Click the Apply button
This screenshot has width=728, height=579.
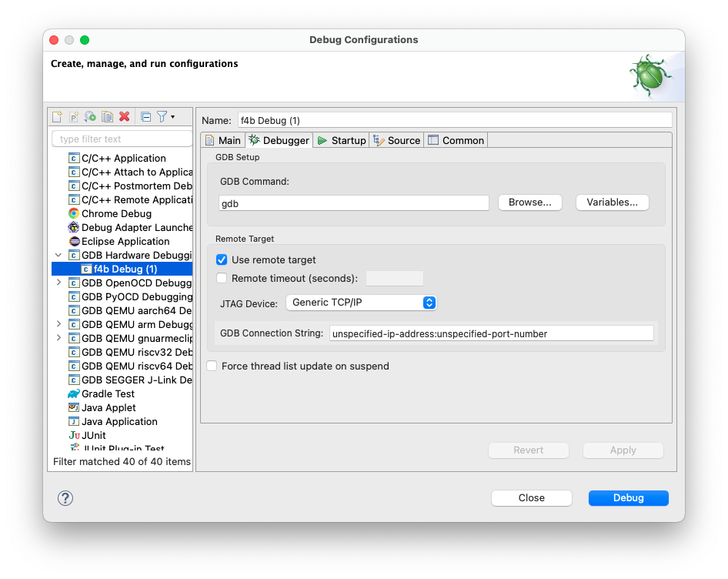623,450
